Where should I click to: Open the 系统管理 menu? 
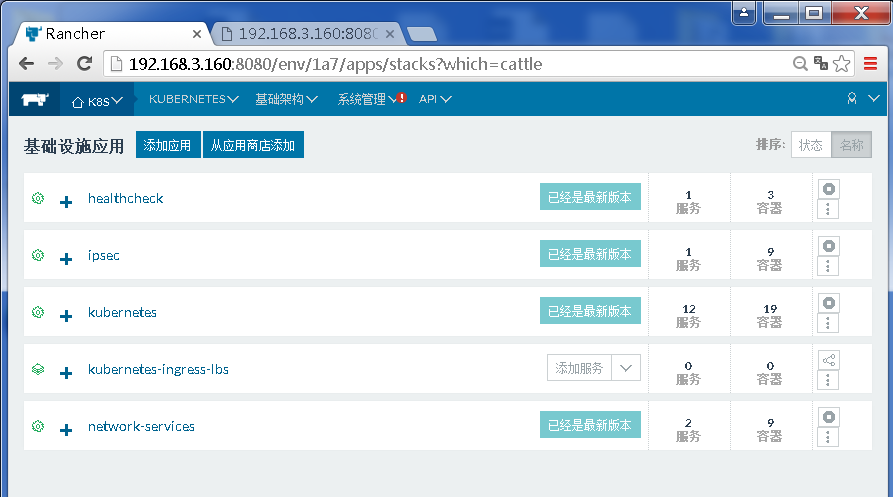pos(366,99)
